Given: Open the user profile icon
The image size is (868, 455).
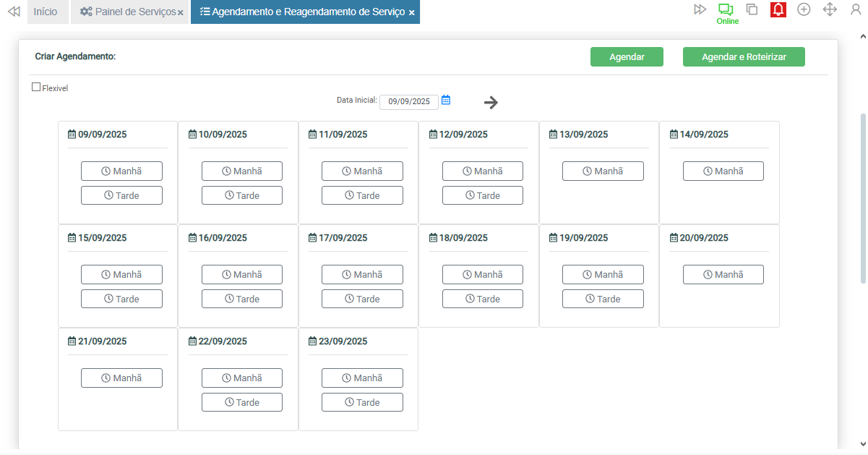Looking at the screenshot, I should pyautogui.click(x=856, y=9).
